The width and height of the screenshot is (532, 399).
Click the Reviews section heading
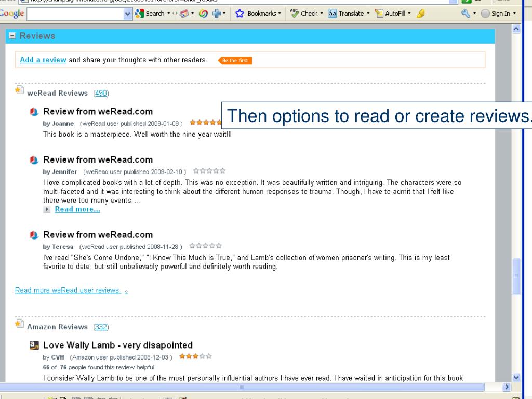(x=37, y=36)
